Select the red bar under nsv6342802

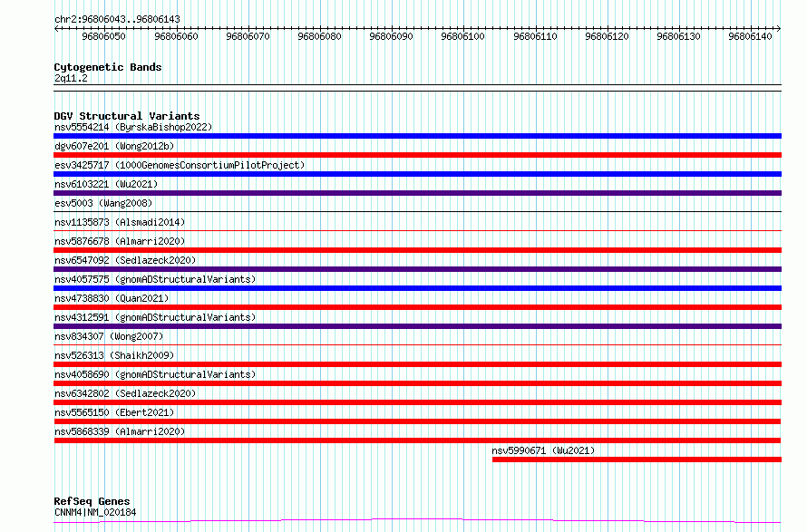pyautogui.click(x=417, y=402)
